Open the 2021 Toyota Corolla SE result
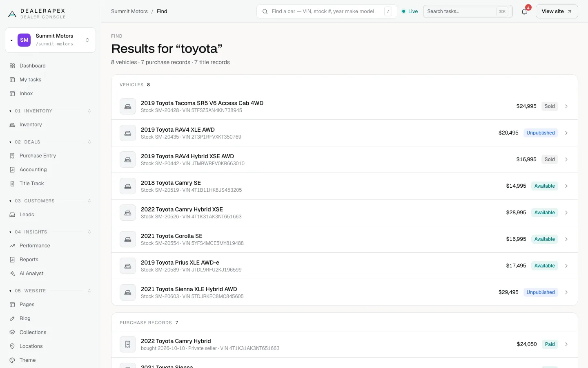Image resolution: width=588 pixels, height=368 pixels. [344, 239]
